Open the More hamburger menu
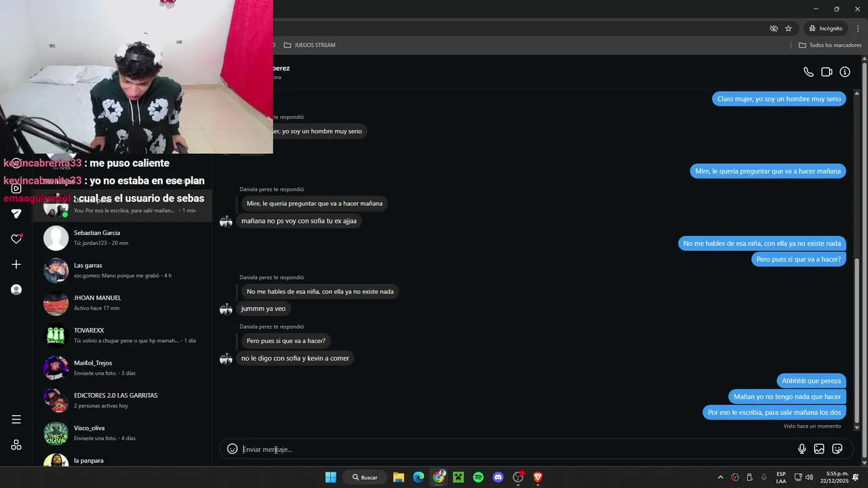This screenshot has height=488, width=868. pyautogui.click(x=16, y=420)
